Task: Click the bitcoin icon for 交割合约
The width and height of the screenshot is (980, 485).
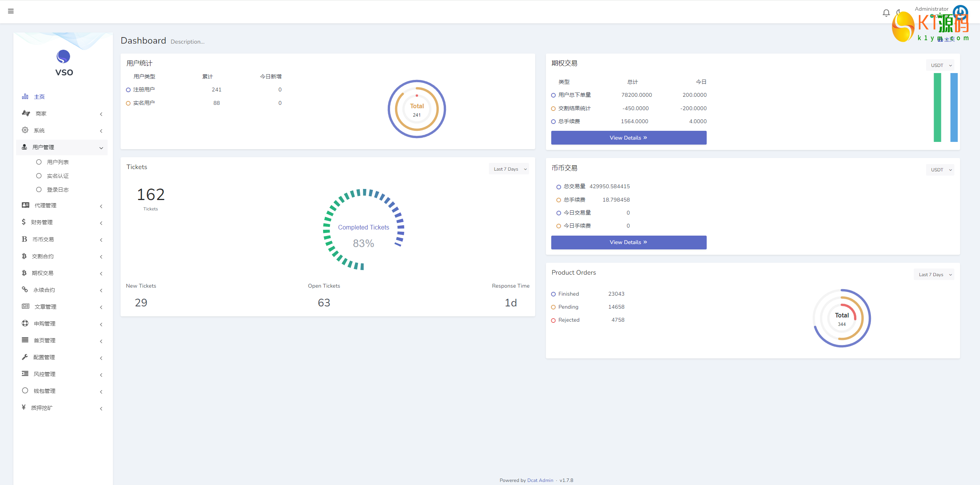Action: [x=24, y=256]
